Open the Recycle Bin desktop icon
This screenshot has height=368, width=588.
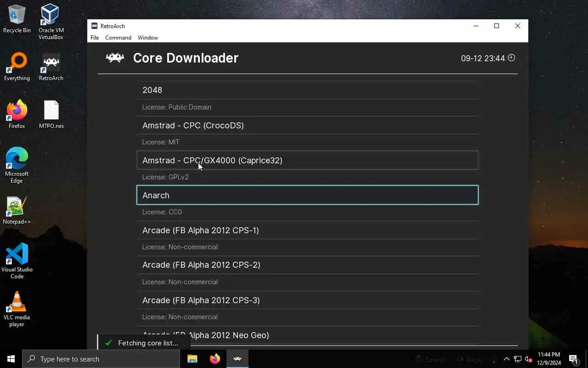click(17, 19)
